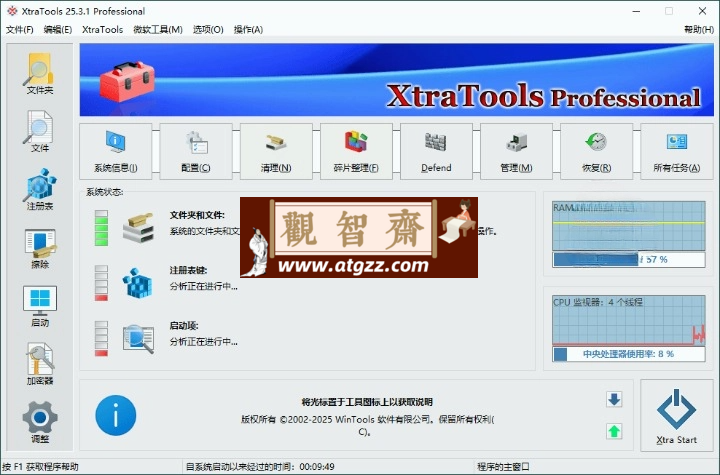The image size is (720, 475).
Task: Minimize the XtraTools window
Action: click(636, 11)
